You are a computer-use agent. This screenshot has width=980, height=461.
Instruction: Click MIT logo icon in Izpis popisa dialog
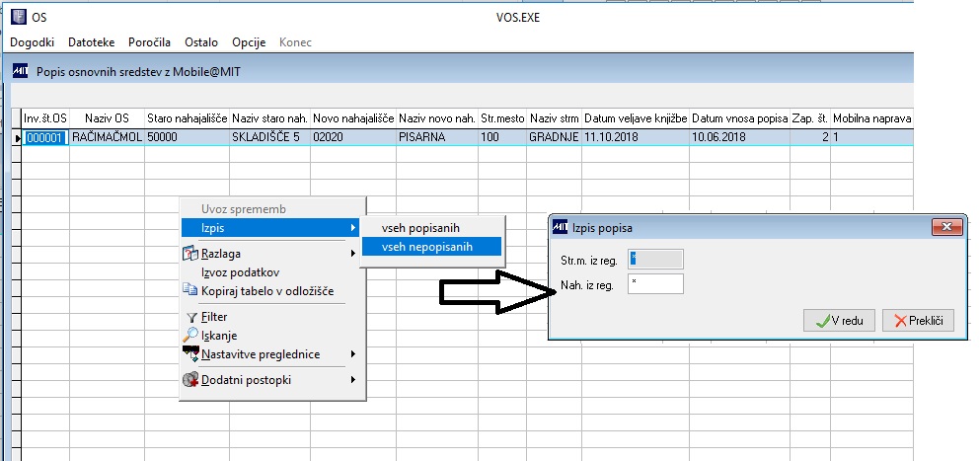tap(560, 227)
